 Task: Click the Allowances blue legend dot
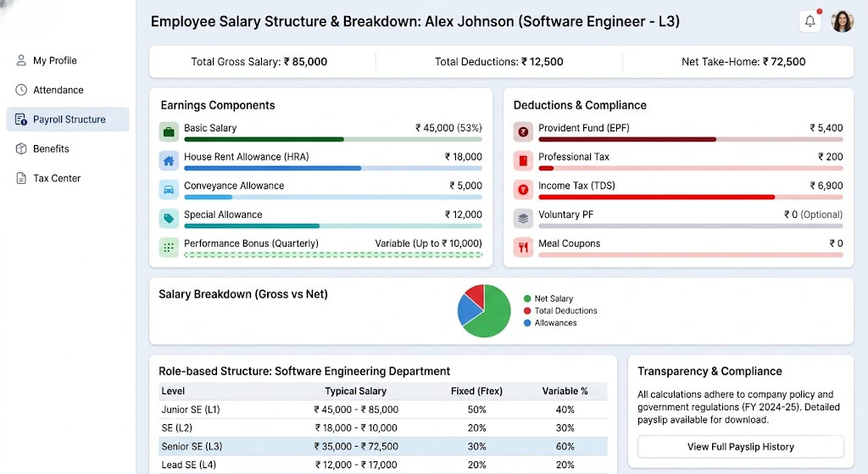tap(527, 323)
